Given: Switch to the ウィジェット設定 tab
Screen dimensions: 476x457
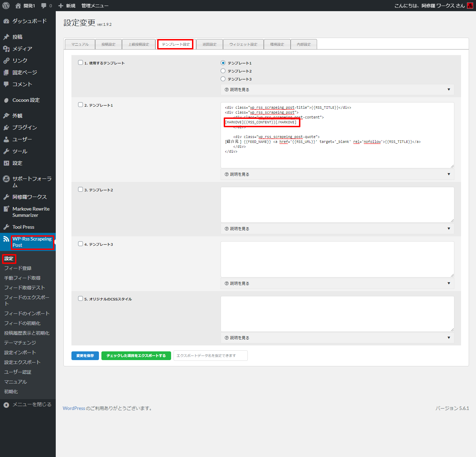Looking at the screenshot, I should 243,44.
